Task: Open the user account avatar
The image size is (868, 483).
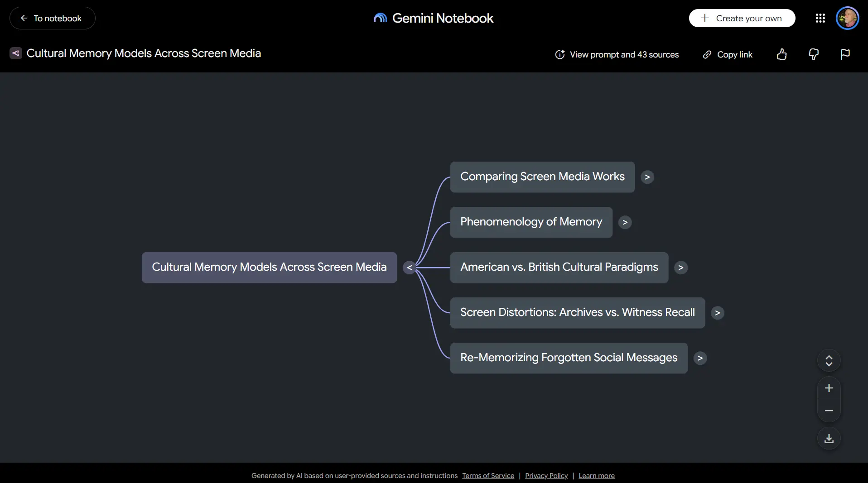Action: [x=847, y=18]
